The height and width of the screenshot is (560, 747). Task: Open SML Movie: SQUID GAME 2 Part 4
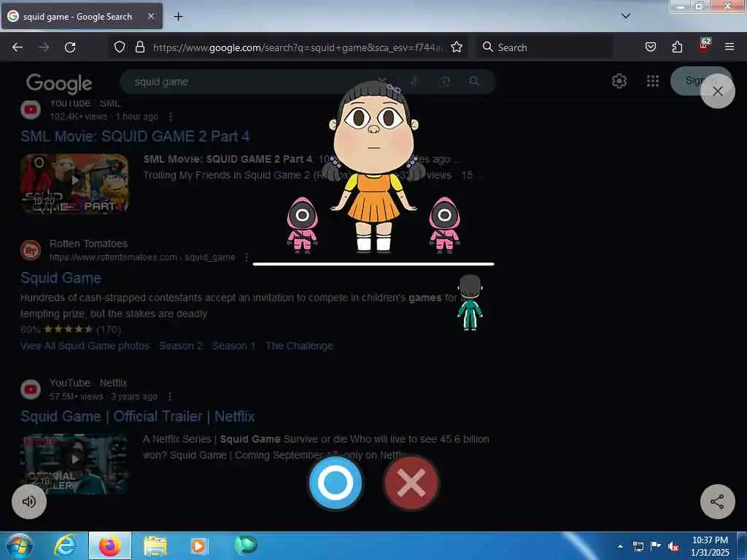click(135, 136)
